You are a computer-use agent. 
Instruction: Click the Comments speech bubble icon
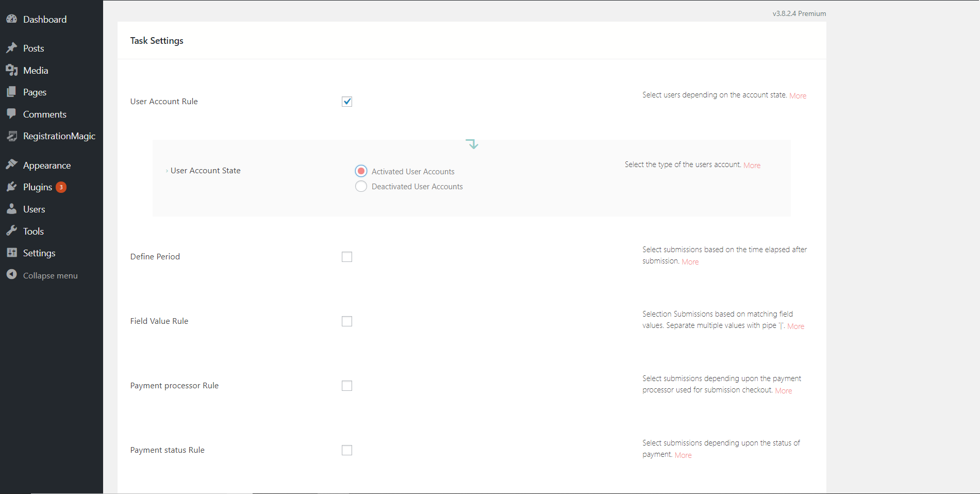11,114
